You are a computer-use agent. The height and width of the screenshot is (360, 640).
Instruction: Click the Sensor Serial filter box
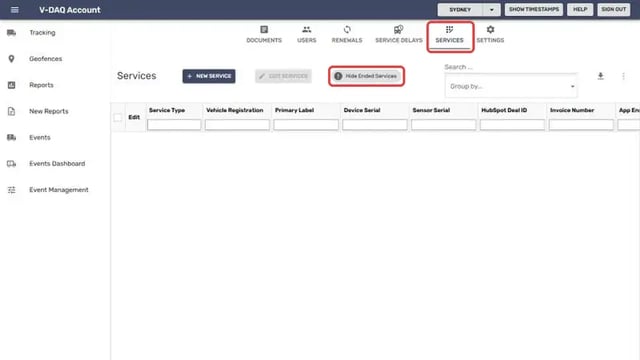point(443,124)
